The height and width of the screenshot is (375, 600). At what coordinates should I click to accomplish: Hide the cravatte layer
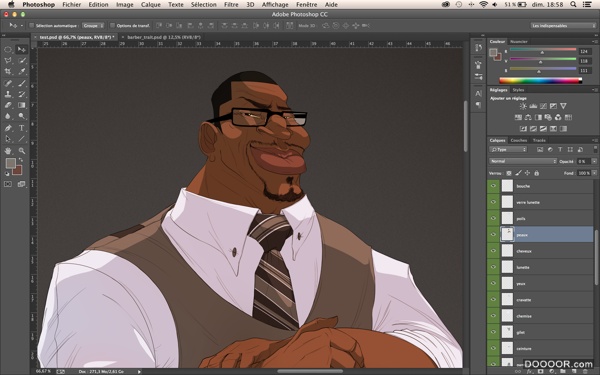click(x=493, y=300)
